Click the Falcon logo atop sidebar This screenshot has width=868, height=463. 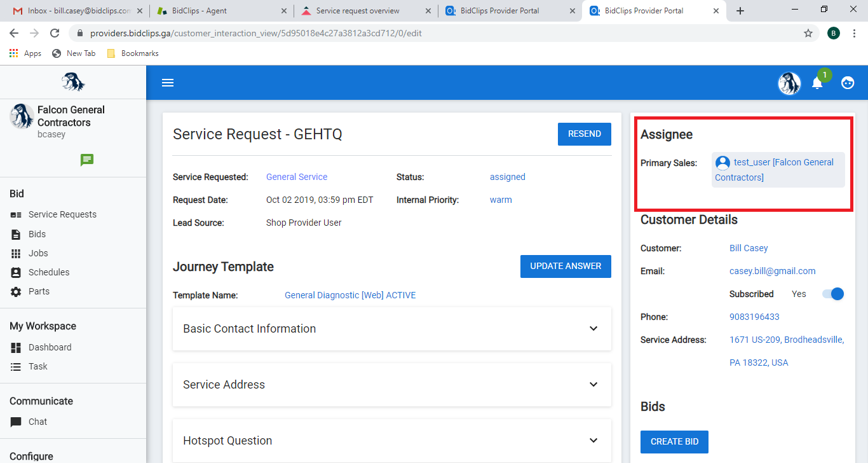click(x=73, y=82)
